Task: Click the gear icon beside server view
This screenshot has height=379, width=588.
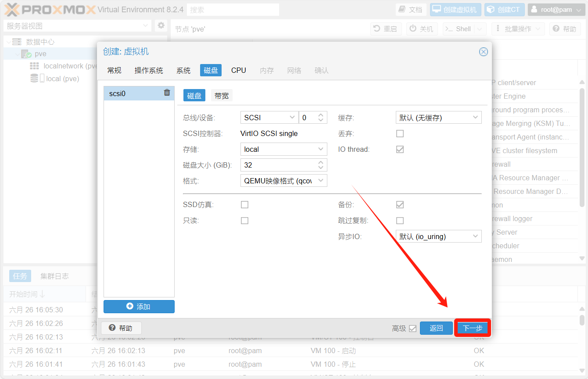Action: pos(161,26)
